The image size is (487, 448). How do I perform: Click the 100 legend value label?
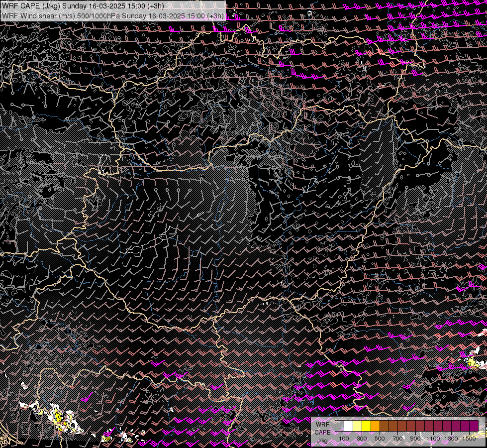[344, 439]
